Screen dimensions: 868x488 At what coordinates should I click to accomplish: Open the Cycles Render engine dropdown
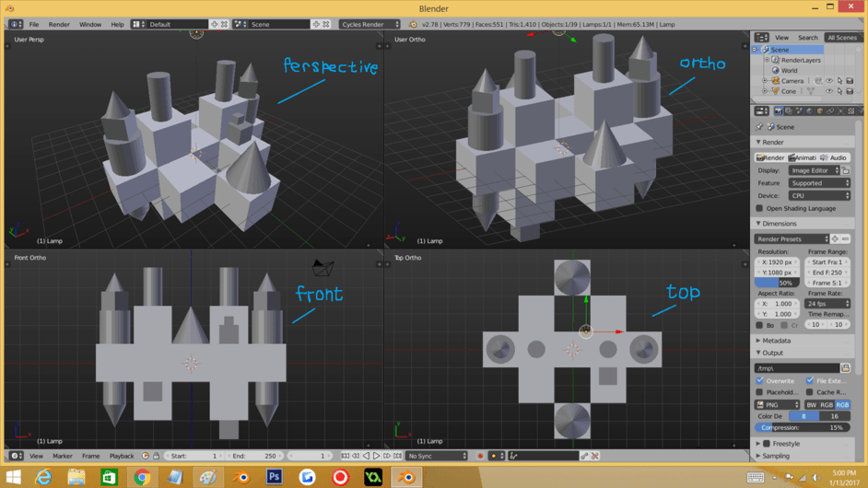point(369,25)
